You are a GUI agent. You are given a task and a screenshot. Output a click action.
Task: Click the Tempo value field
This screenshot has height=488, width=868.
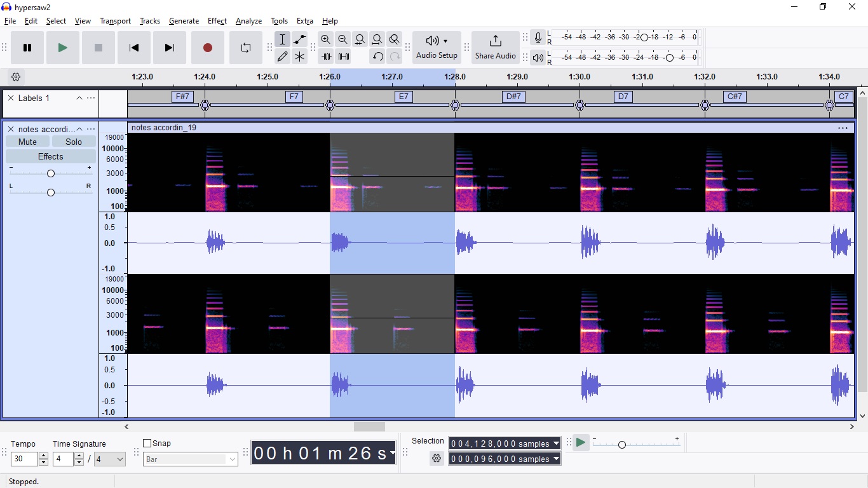point(25,459)
